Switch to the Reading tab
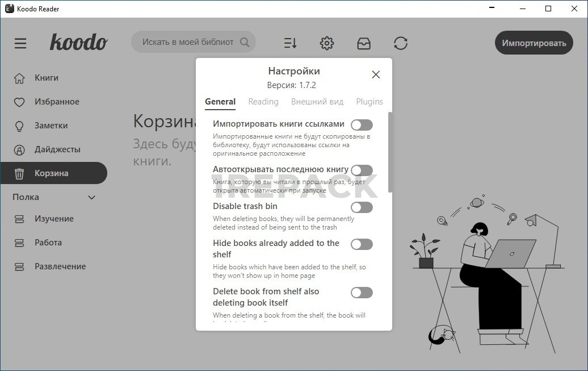This screenshot has height=371, width=588. pyautogui.click(x=263, y=102)
